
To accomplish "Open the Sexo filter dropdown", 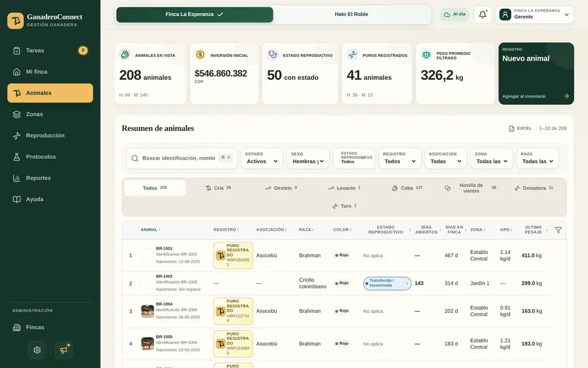I will [308, 158].
